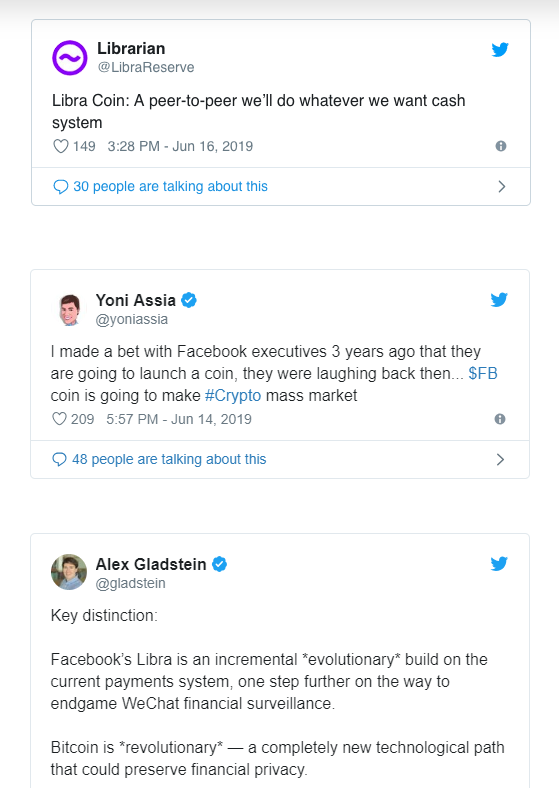Open the #Crypto hashtag link
Image resolution: width=559 pixels, height=788 pixels.
[x=233, y=396]
